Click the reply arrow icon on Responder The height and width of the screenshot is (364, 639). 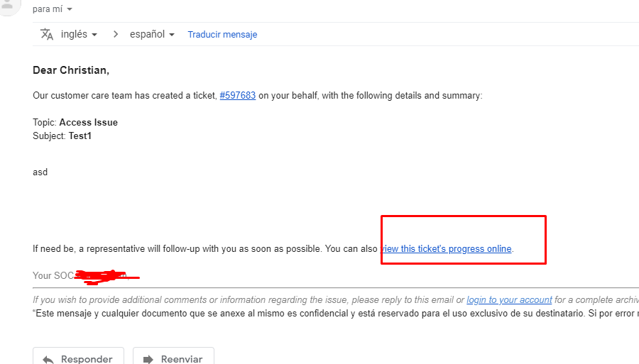(x=48, y=359)
